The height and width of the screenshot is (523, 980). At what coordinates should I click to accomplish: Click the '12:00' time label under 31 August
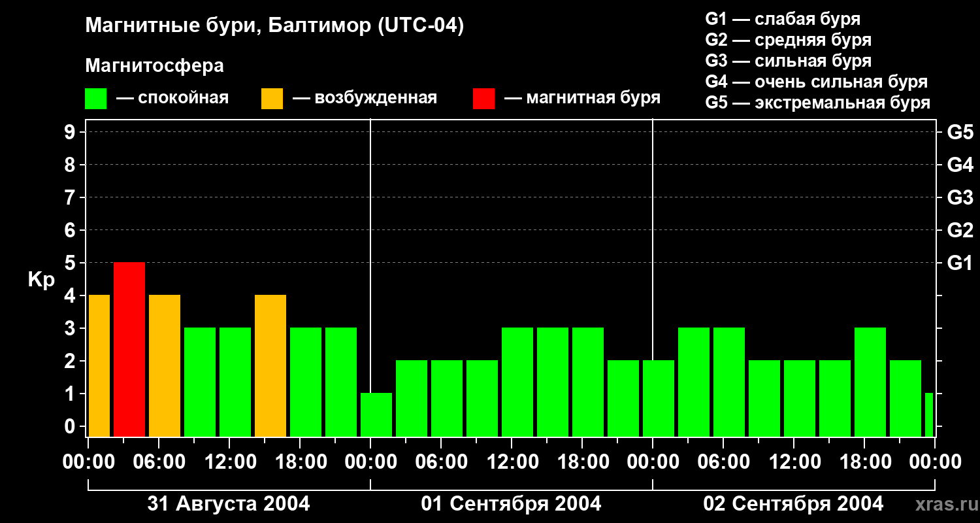(x=229, y=462)
